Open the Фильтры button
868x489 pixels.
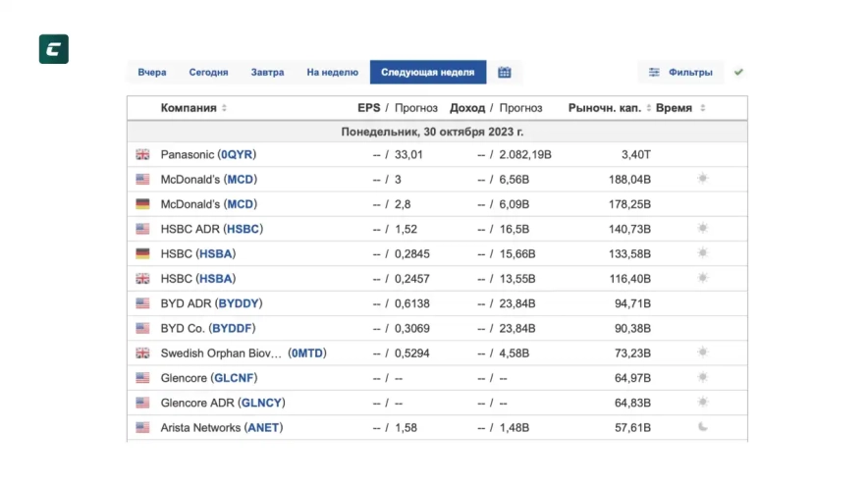pyautogui.click(x=680, y=73)
